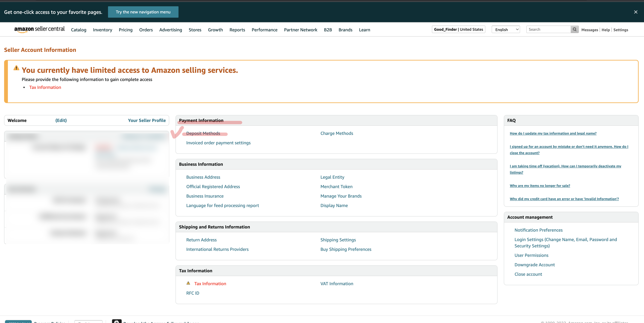The width and height of the screenshot is (644, 323).
Task: Open the Learn menu
Action: [365, 30]
